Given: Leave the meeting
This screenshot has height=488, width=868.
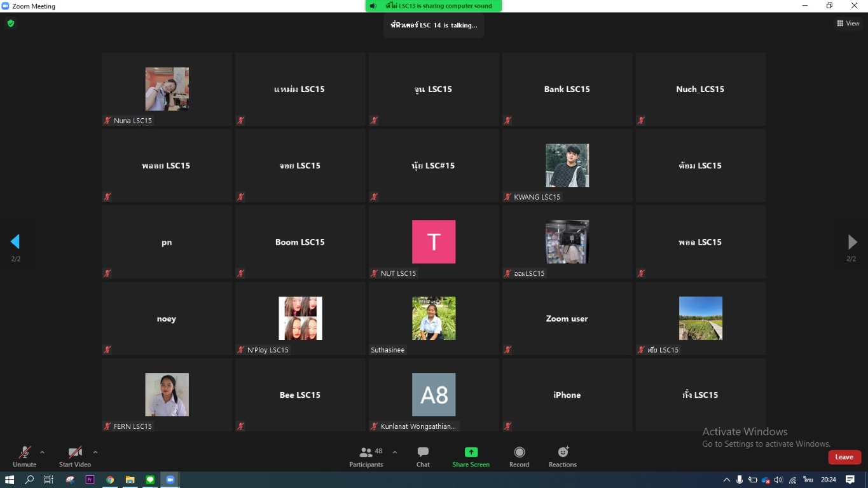Looking at the screenshot, I should coord(844,457).
